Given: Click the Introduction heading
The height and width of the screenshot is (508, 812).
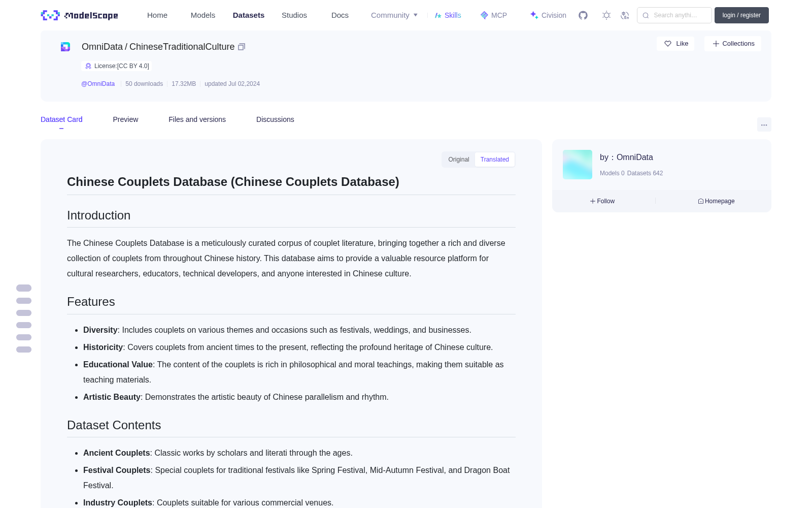Looking at the screenshot, I should point(98,215).
